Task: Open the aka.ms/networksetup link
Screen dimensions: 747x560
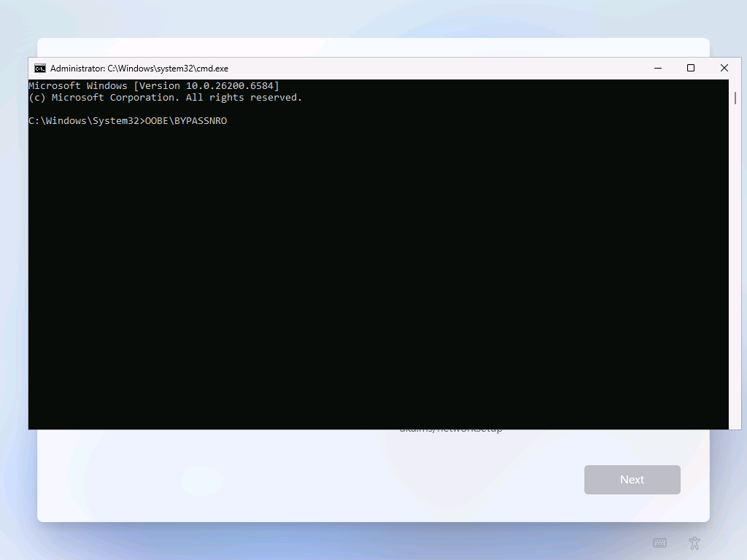Action: click(x=450, y=429)
